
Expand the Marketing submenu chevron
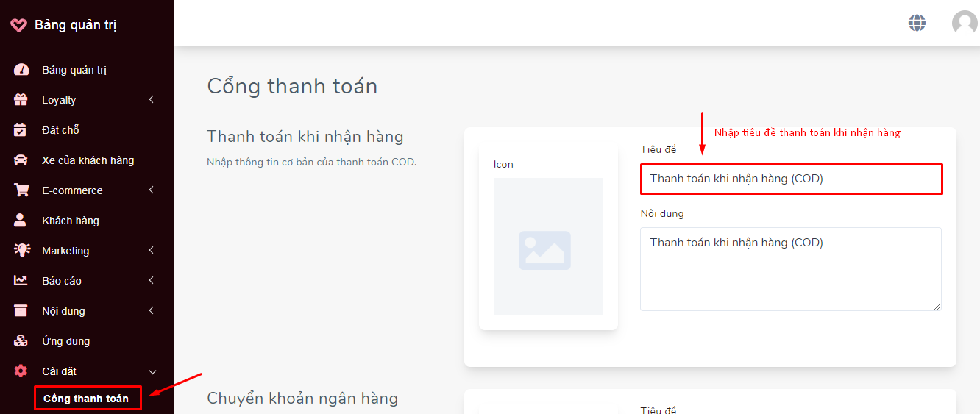[152, 250]
